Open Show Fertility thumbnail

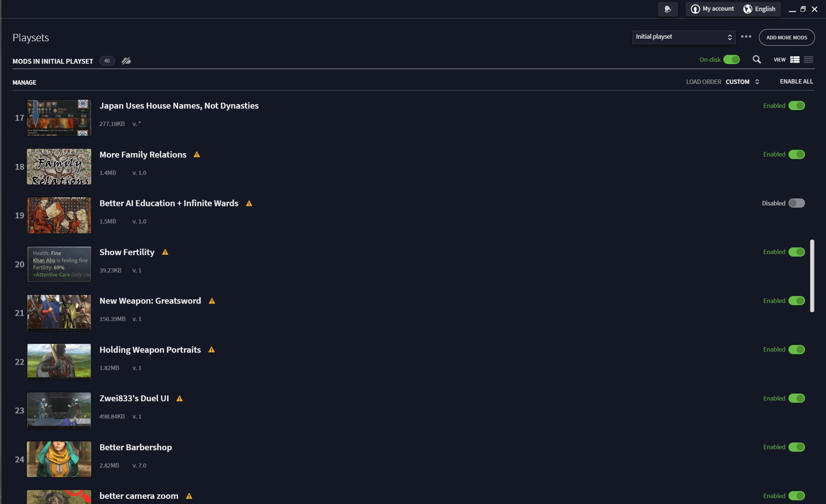click(x=59, y=264)
